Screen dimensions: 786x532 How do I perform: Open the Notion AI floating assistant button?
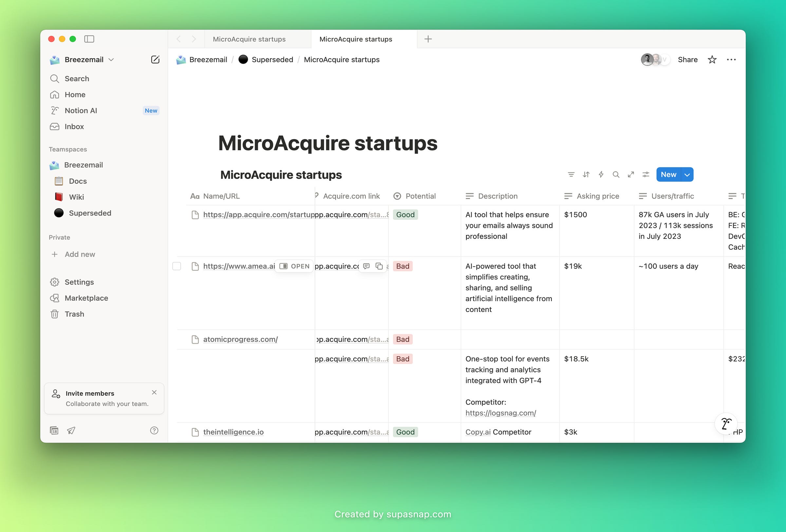tap(726, 423)
